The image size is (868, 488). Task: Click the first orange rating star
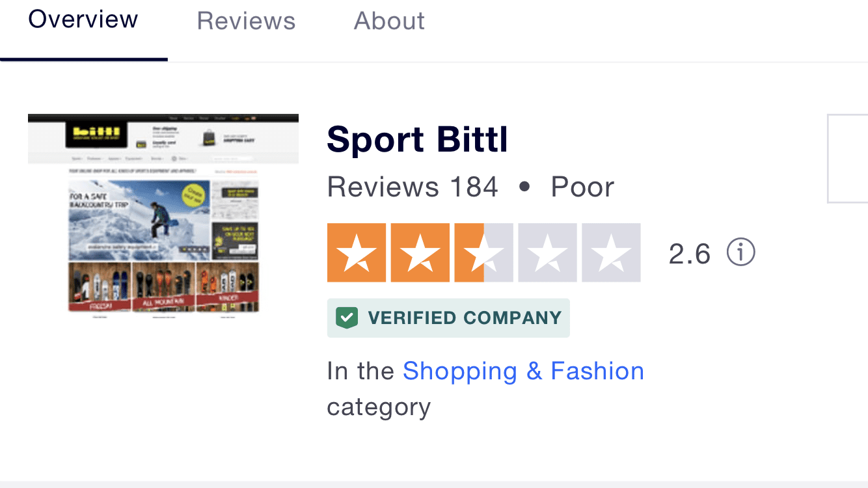click(356, 253)
